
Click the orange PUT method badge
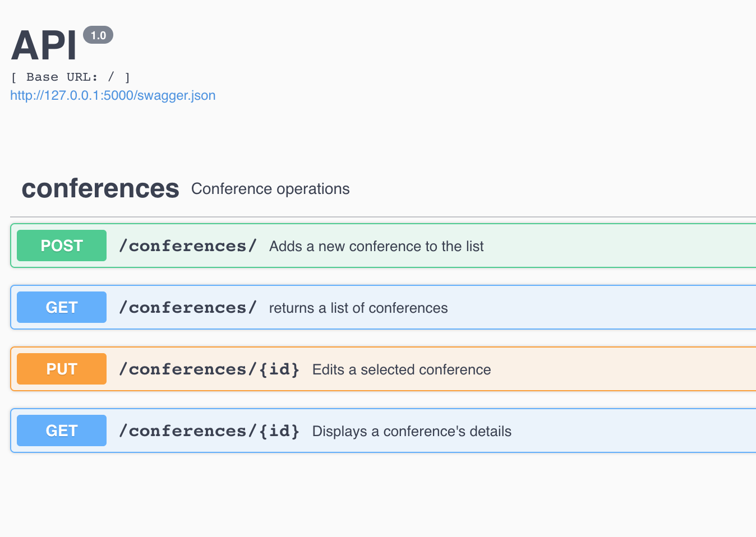[x=61, y=368]
